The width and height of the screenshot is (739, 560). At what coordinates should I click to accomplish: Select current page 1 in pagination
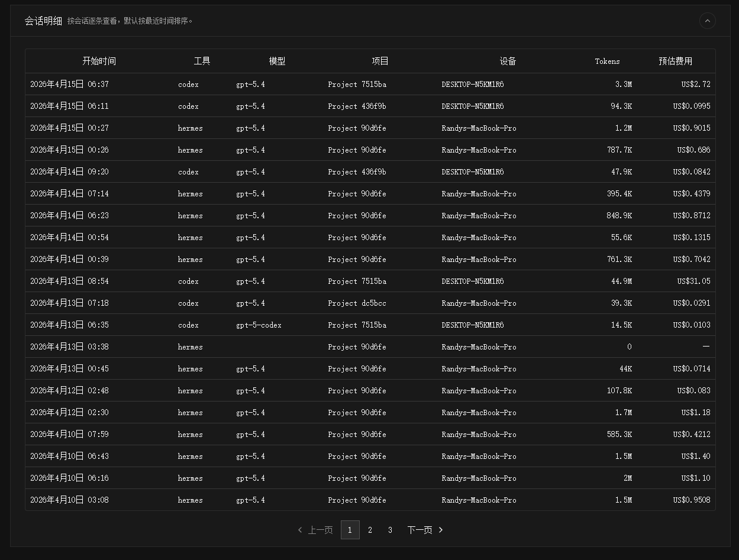(350, 530)
